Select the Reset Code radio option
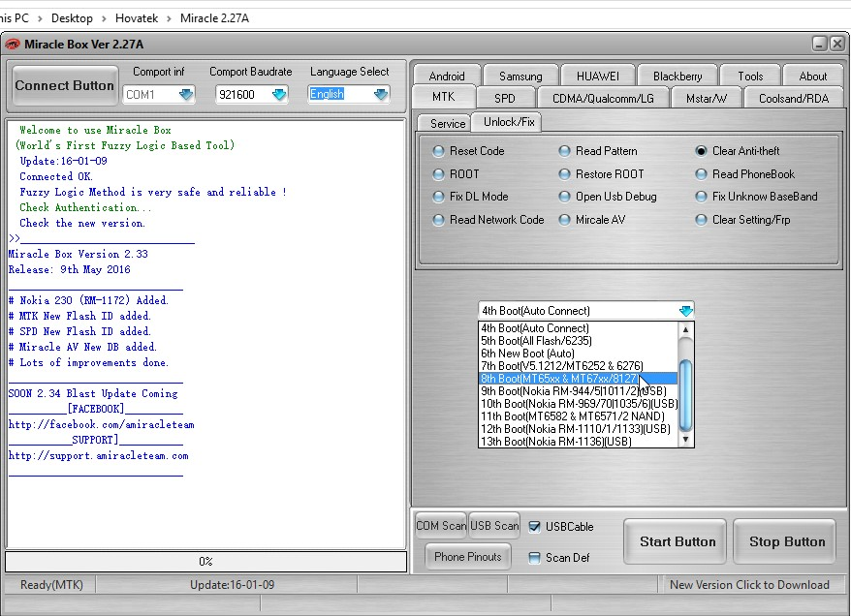The image size is (851, 616). pos(469,151)
